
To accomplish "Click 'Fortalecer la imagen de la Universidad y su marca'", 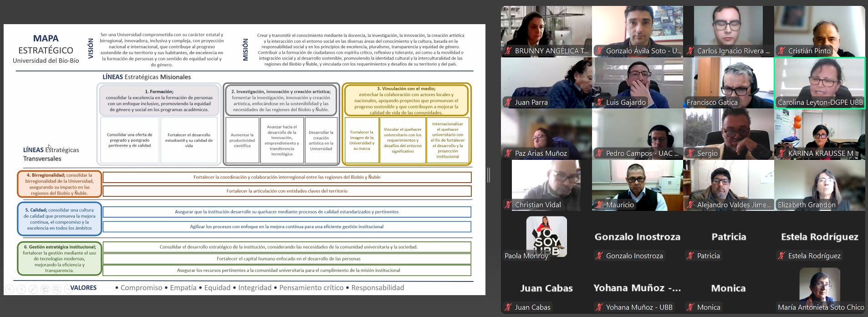I will pos(362,140).
